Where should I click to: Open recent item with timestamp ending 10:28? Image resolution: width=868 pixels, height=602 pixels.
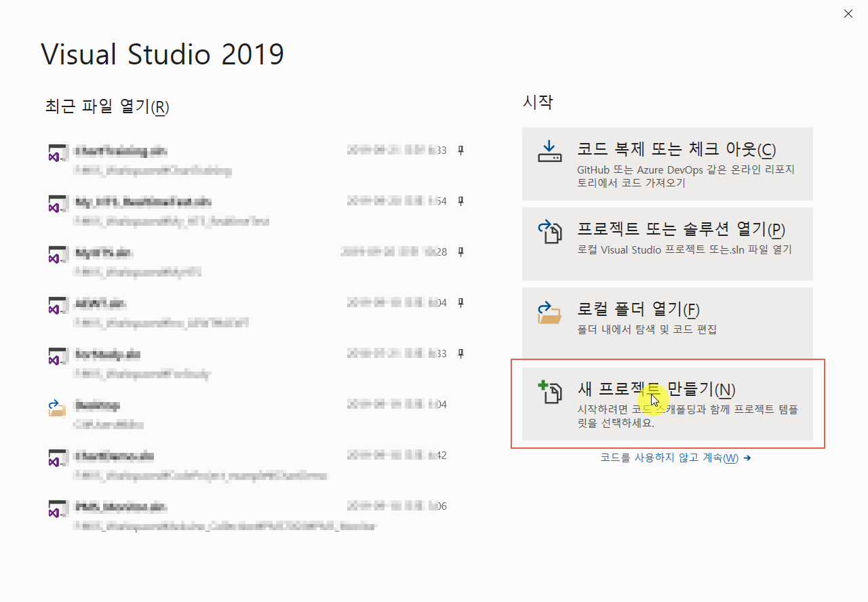256,262
